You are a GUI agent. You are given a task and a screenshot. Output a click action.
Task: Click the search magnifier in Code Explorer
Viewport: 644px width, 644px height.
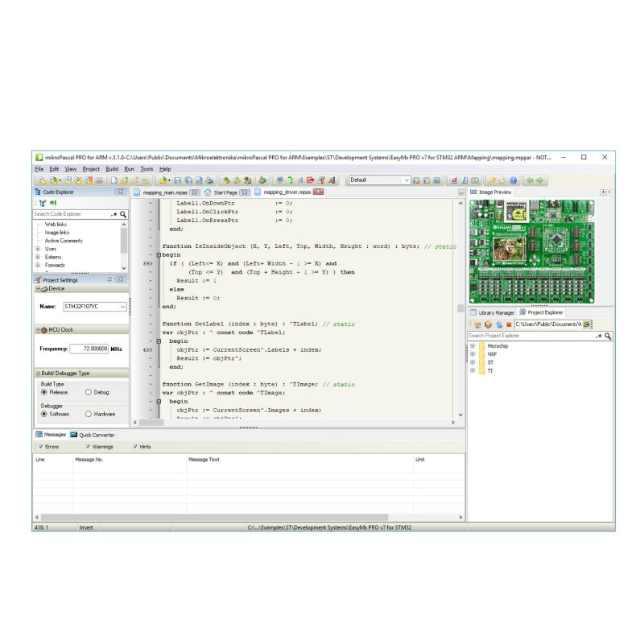[122, 214]
